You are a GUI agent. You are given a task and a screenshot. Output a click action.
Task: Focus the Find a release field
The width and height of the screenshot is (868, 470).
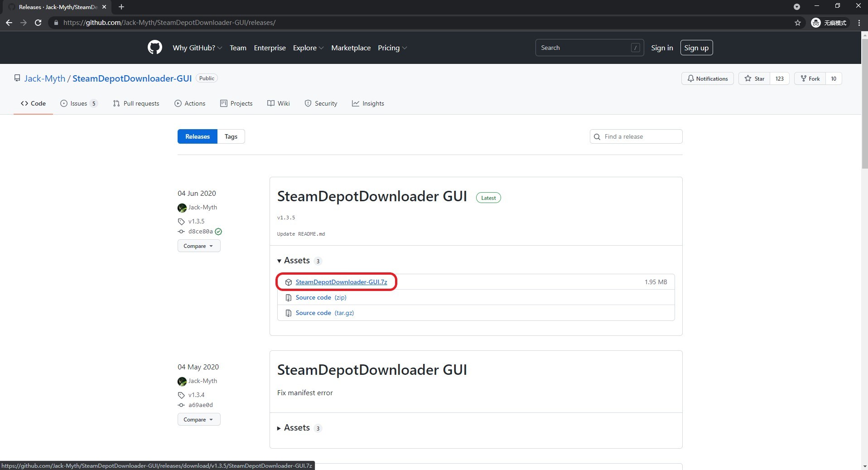(x=636, y=136)
